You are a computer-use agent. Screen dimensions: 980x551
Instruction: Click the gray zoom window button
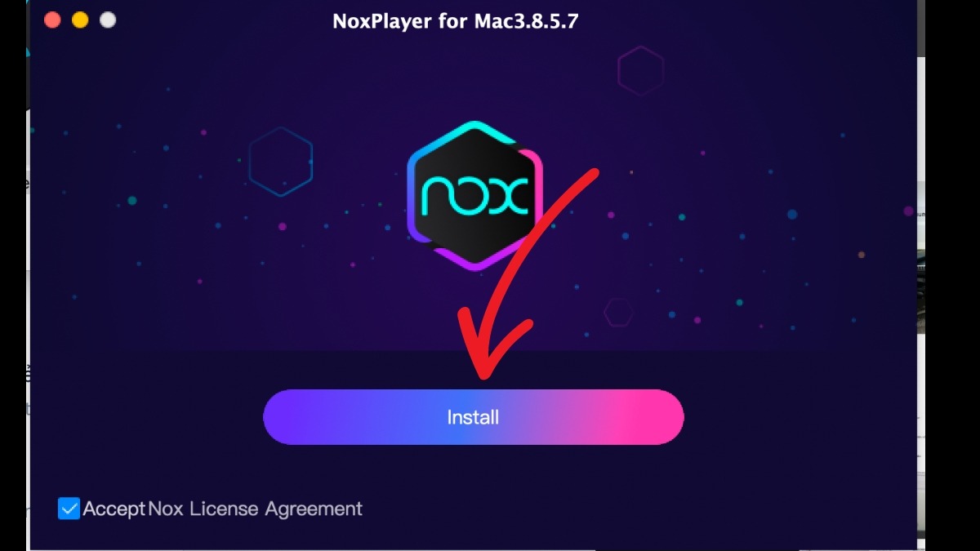coord(108,20)
